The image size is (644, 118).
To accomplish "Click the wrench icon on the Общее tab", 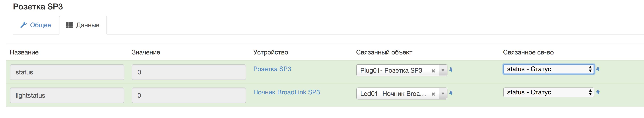I will pos(24,25).
